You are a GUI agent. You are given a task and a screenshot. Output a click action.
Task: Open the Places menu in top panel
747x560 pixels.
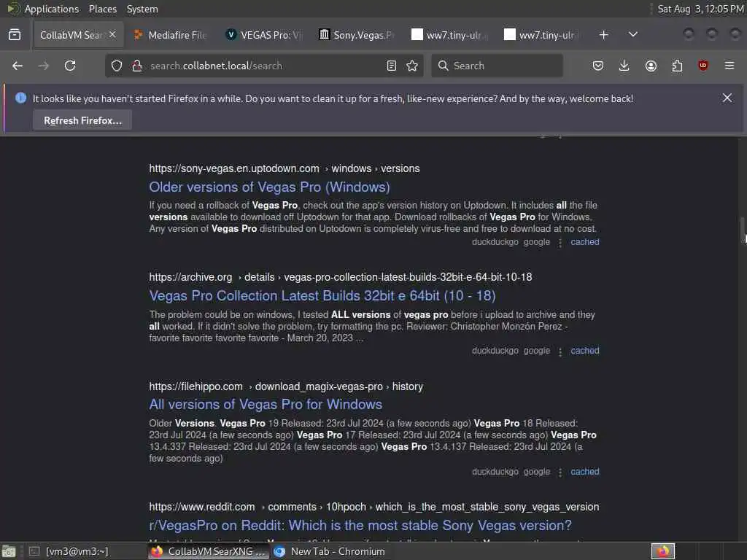coord(102,9)
